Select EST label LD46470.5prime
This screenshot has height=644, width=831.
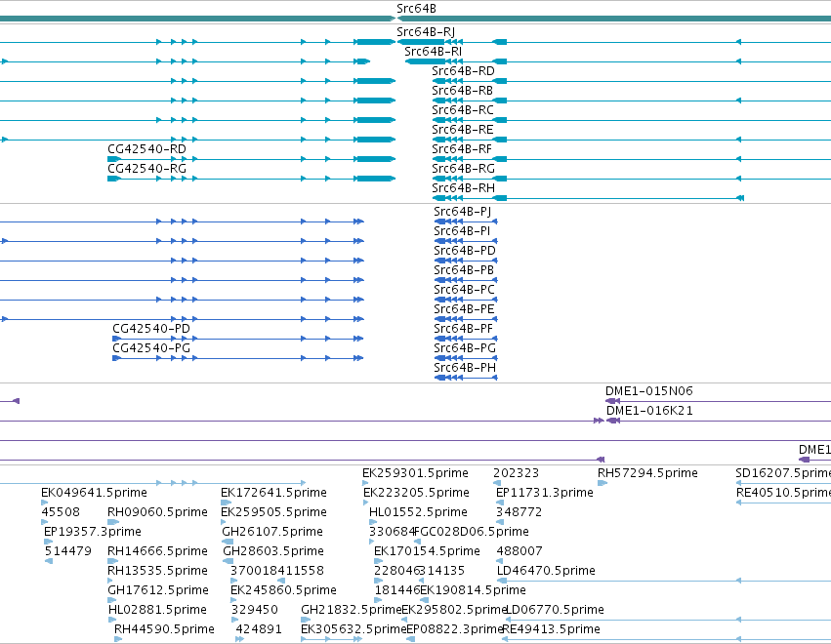click(546, 572)
